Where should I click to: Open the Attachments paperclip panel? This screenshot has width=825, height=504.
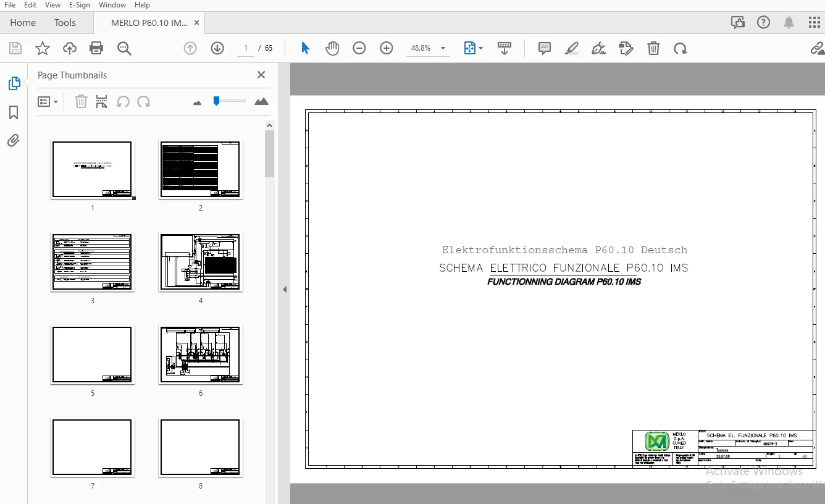14,141
